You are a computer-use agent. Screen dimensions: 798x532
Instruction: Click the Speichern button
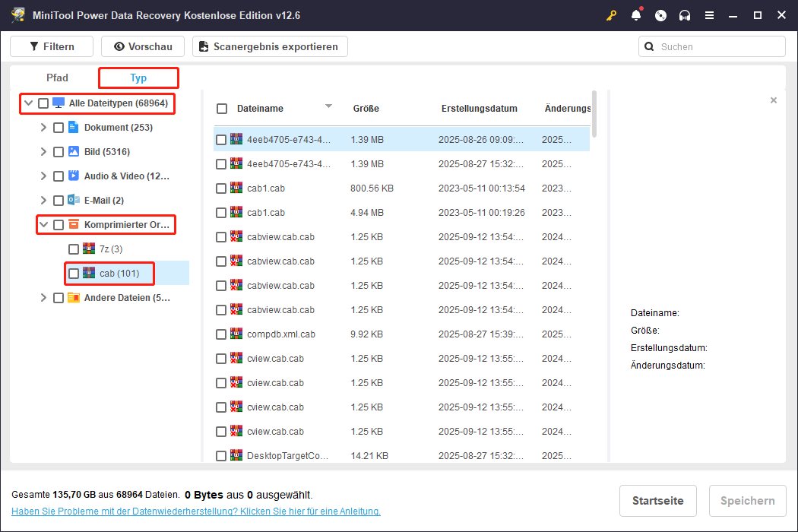[748, 501]
